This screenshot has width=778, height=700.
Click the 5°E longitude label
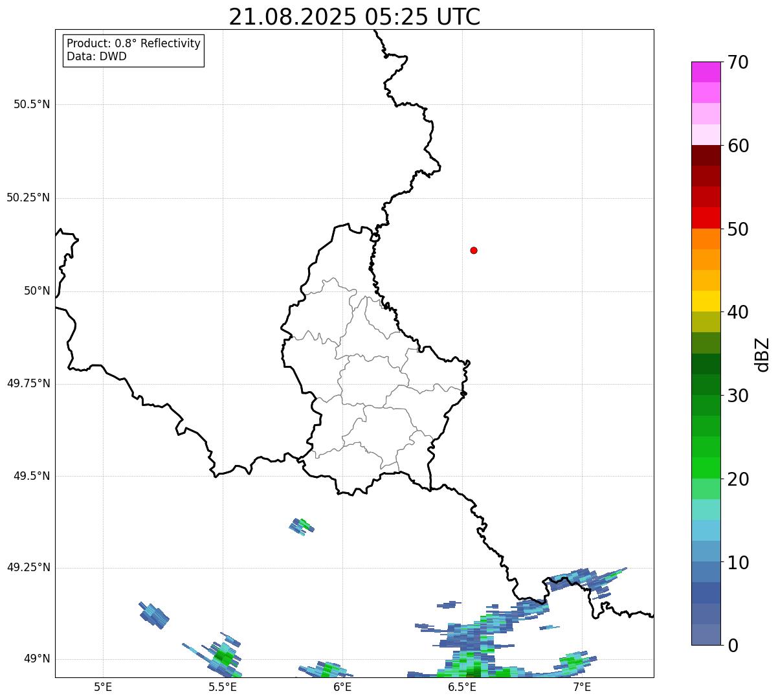point(103,687)
